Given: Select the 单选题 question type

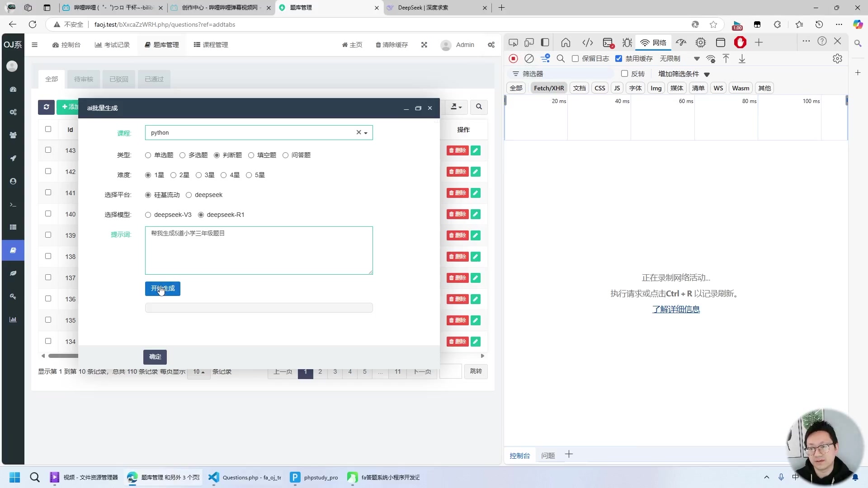Looking at the screenshot, I should pos(148,155).
